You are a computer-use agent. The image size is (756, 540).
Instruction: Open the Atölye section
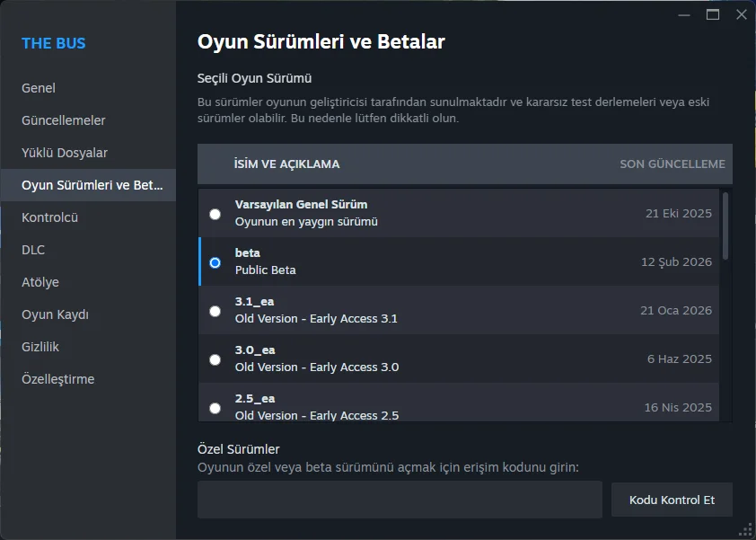tap(40, 282)
